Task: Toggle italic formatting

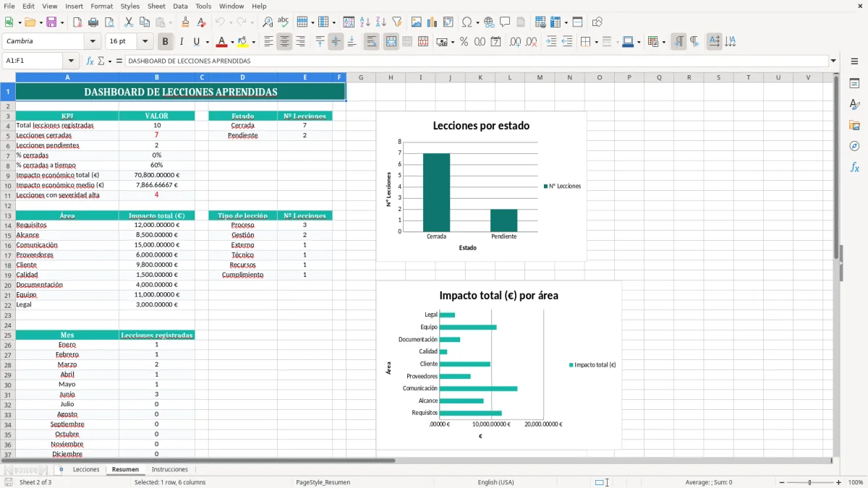Action: [181, 42]
